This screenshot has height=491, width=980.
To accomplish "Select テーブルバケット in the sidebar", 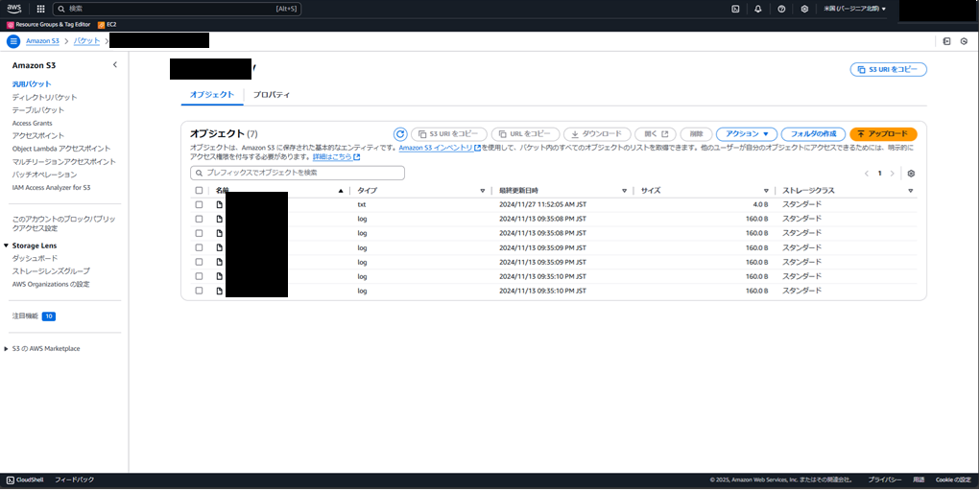I will pyautogui.click(x=38, y=110).
